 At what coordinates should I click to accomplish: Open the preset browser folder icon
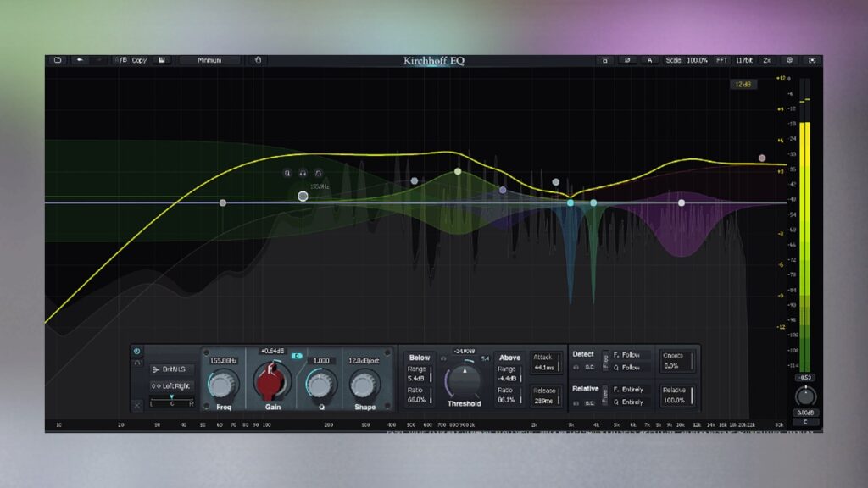[58, 60]
